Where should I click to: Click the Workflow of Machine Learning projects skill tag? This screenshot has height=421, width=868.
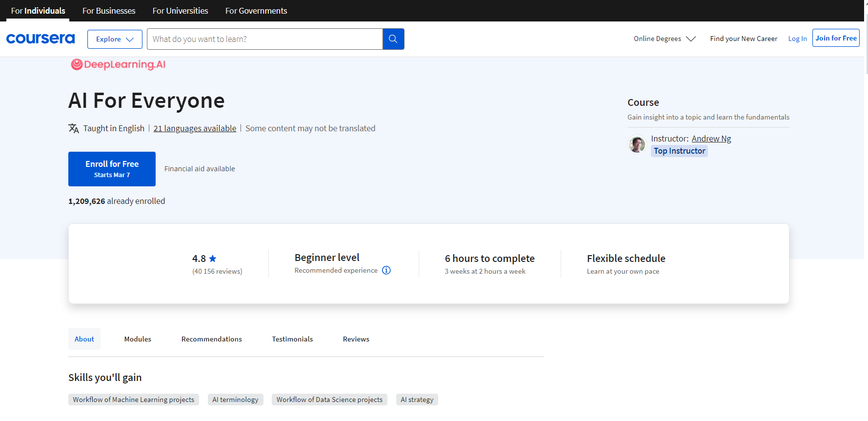pos(134,400)
